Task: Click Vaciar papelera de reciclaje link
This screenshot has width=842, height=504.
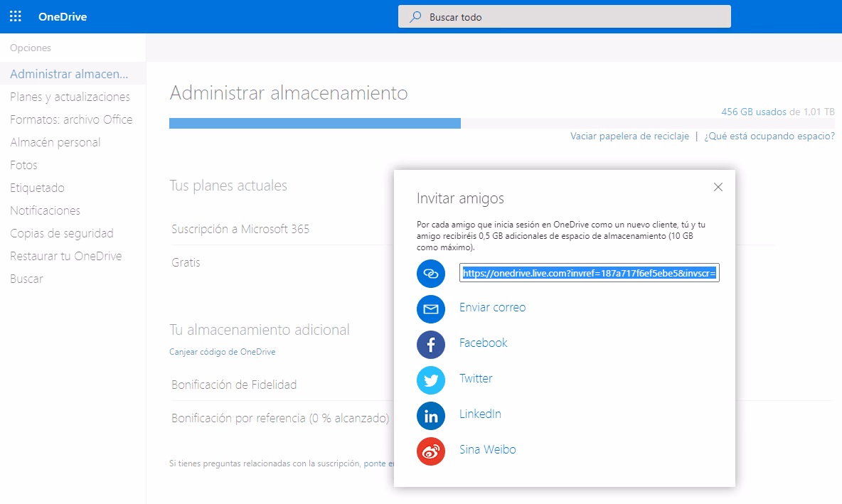Action: pos(629,136)
